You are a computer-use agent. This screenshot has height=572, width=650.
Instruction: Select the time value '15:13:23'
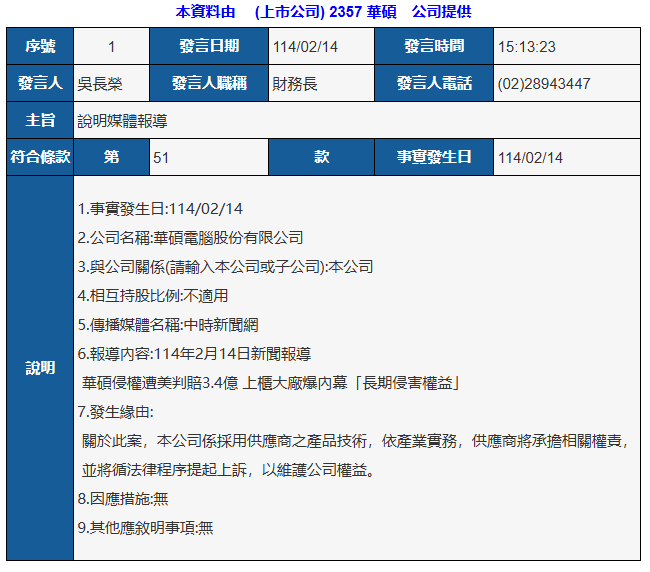click(x=526, y=47)
